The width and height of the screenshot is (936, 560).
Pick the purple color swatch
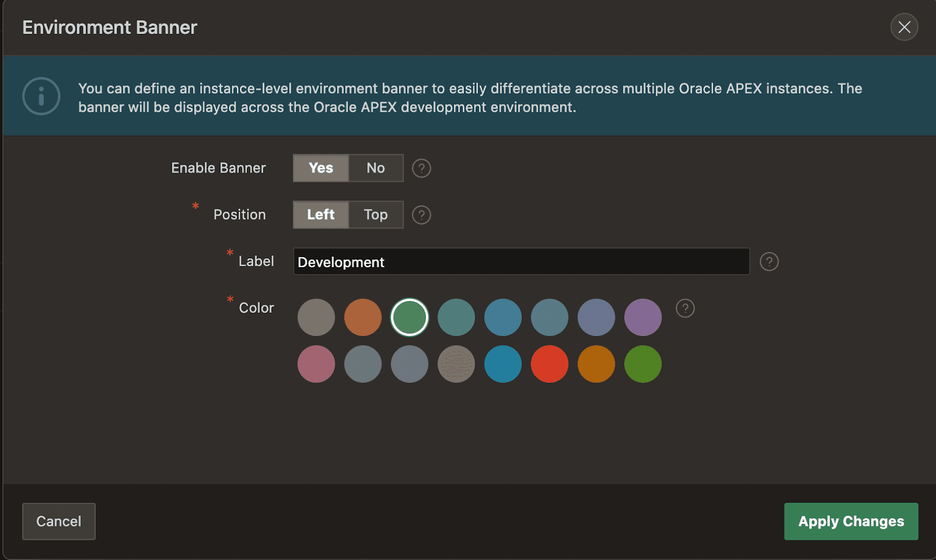click(643, 317)
